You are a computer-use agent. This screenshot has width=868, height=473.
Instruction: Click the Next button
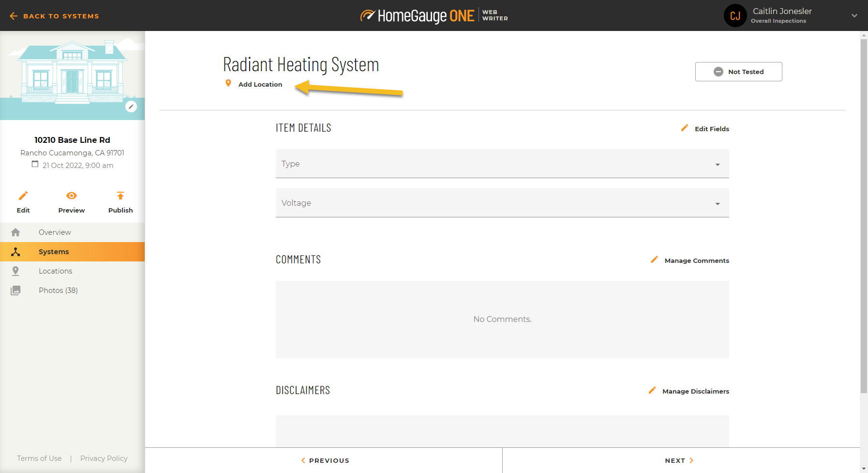click(x=679, y=460)
